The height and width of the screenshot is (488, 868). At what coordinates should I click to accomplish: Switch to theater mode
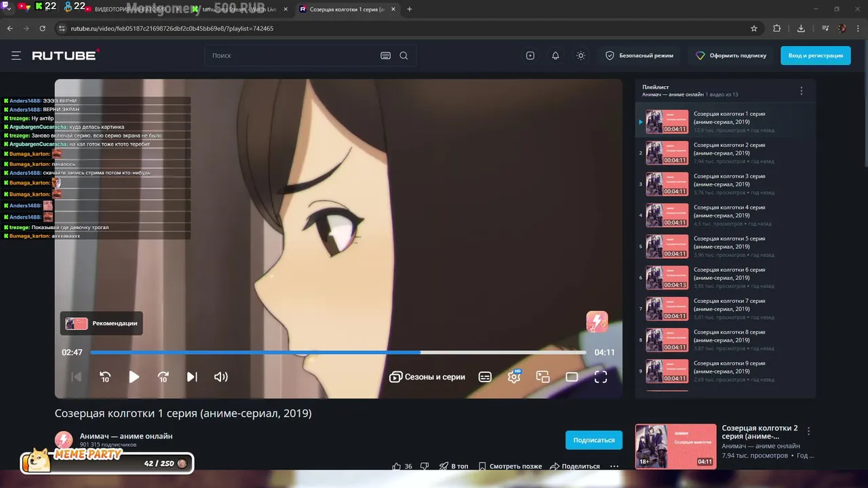(572, 377)
